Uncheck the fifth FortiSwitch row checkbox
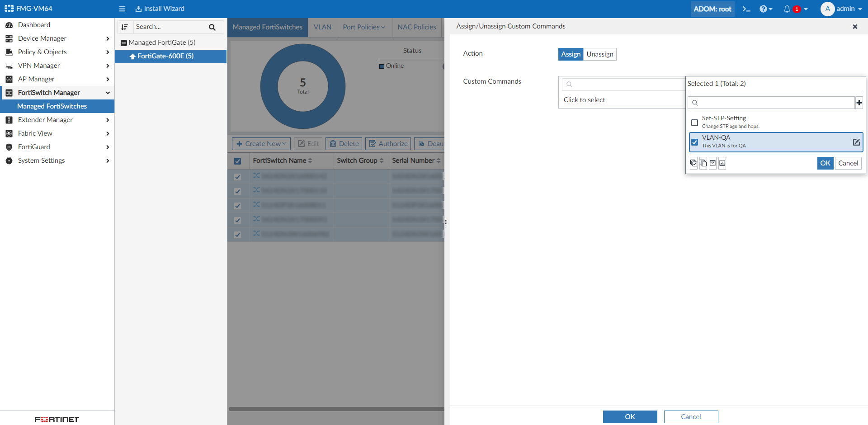 point(238,235)
